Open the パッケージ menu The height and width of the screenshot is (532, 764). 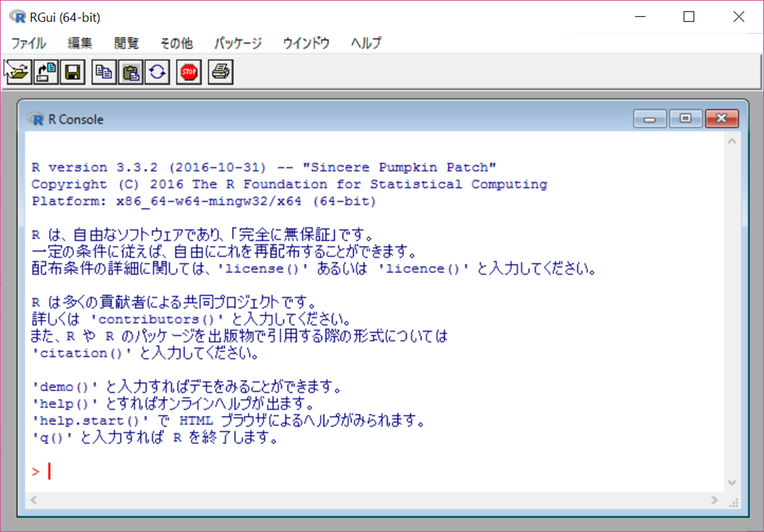[238, 43]
